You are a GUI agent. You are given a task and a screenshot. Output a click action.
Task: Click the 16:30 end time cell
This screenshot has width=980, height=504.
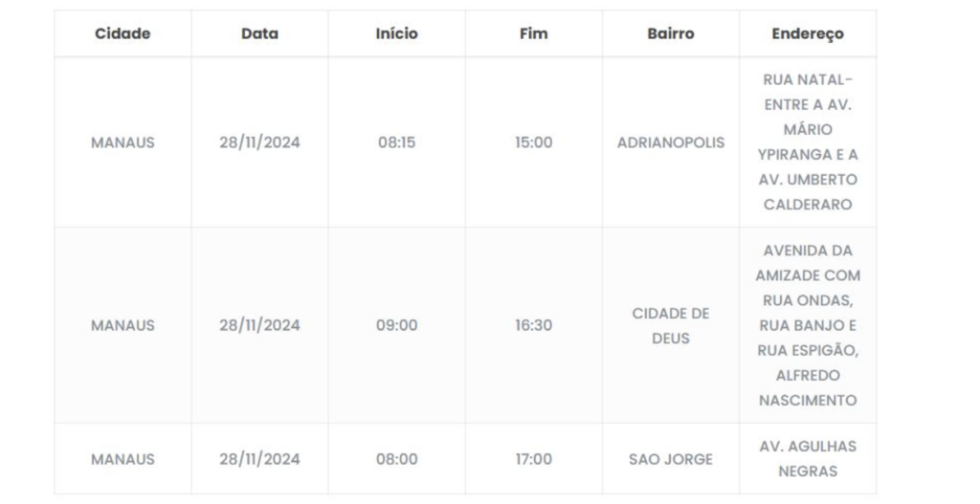pyautogui.click(x=533, y=325)
